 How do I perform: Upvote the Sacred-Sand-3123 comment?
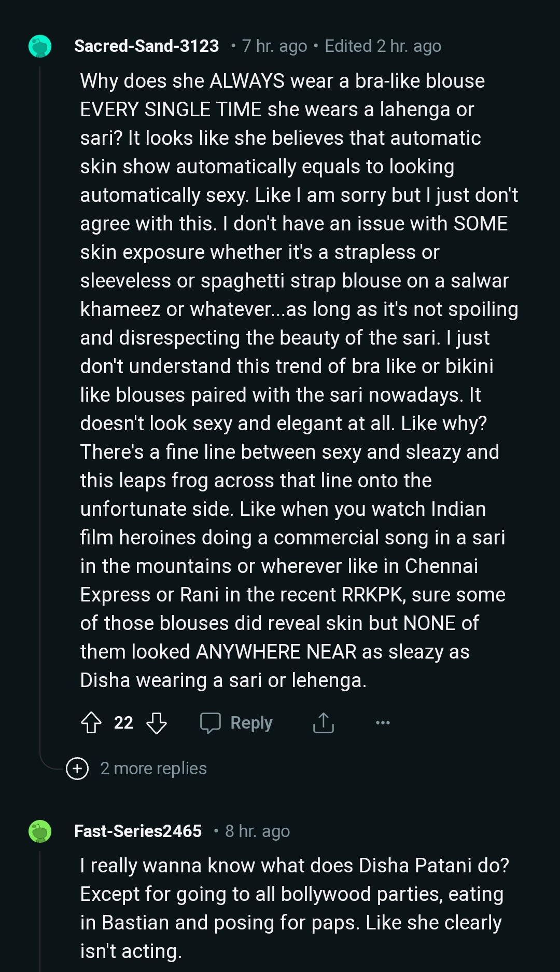[91, 722]
